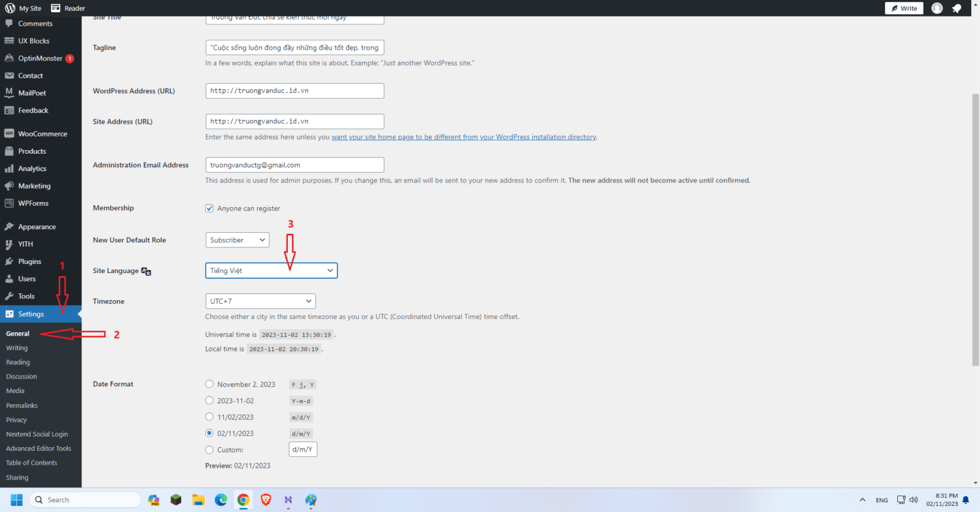Open the WordPress installation directory help link
980x512 pixels.
[x=464, y=137]
